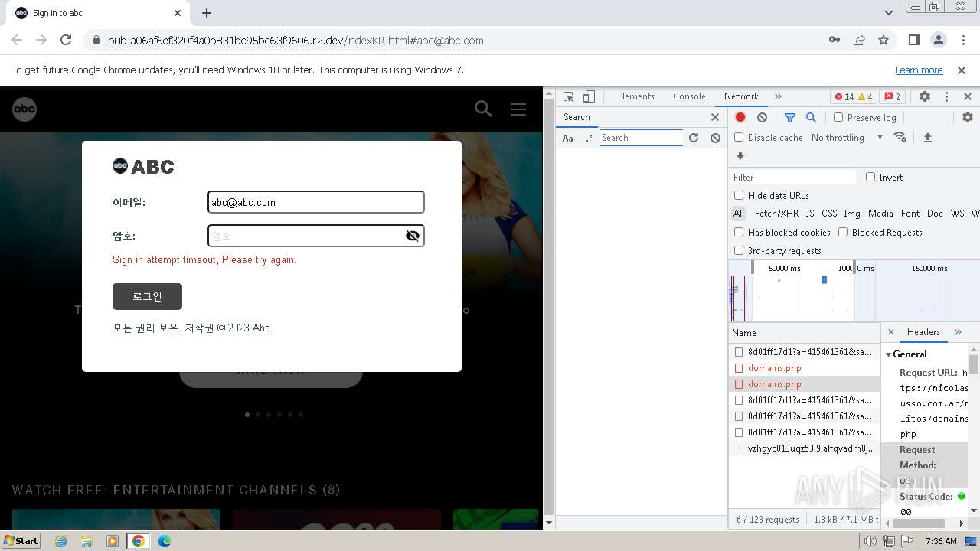Switch to the Console tab
The image size is (980, 551).
(x=689, y=96)
